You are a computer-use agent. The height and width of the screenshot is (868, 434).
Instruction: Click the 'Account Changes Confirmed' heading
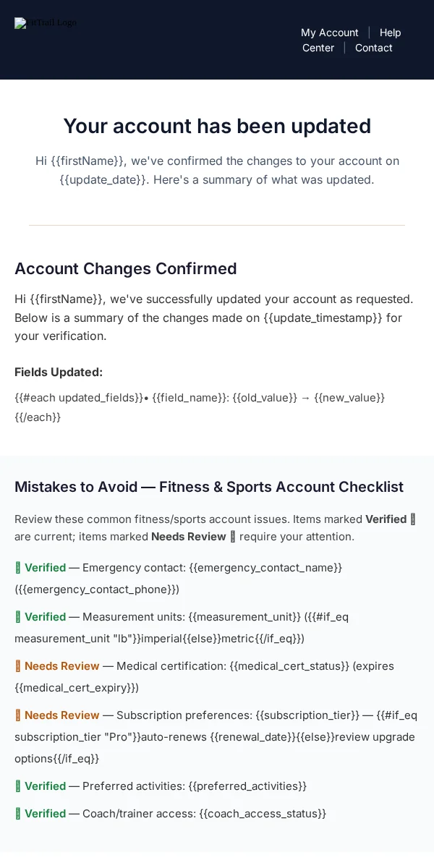click(126, 268)
